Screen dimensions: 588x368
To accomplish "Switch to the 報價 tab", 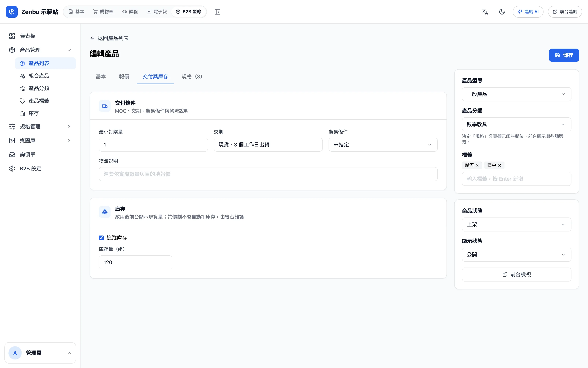I will (124, 76).
